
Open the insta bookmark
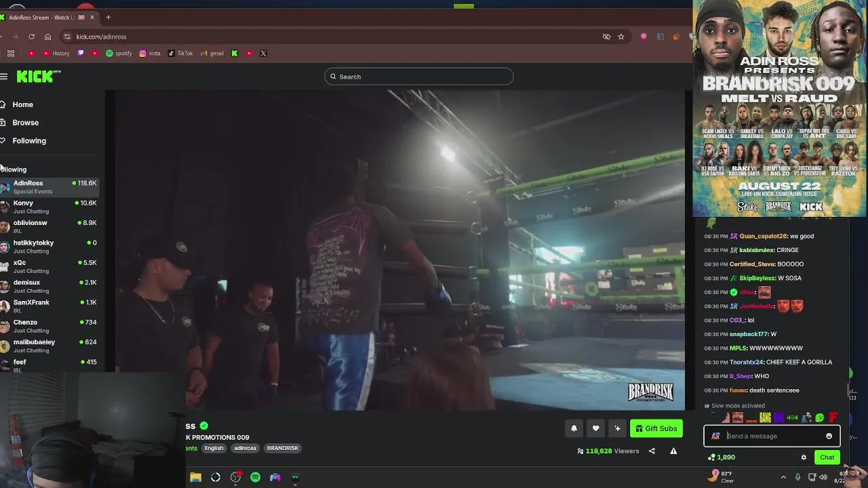coord(150,54)
